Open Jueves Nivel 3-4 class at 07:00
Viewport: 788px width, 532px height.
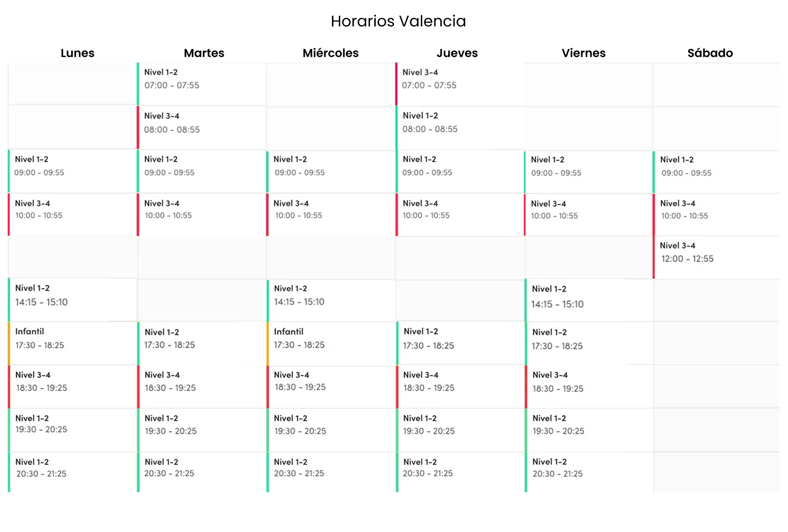pyautogui.click(x=459, y=84)
